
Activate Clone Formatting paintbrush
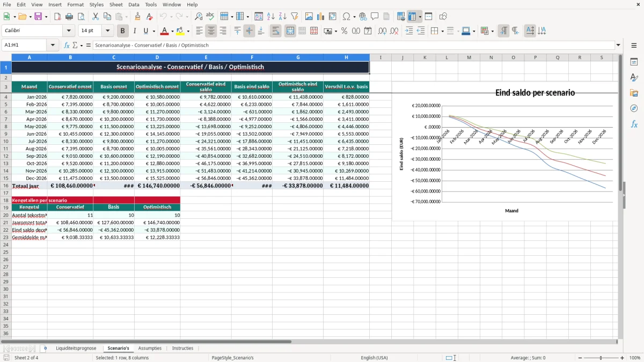[x=138, y=17]
